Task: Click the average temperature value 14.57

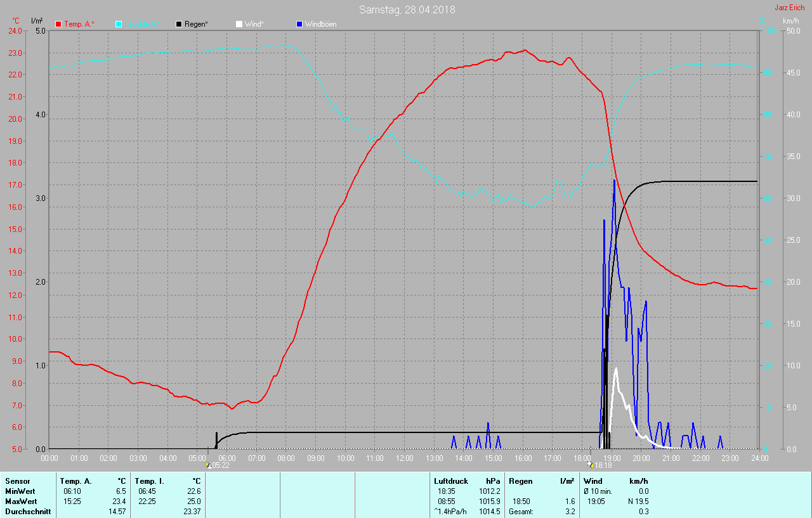Action: coord(117,512)
